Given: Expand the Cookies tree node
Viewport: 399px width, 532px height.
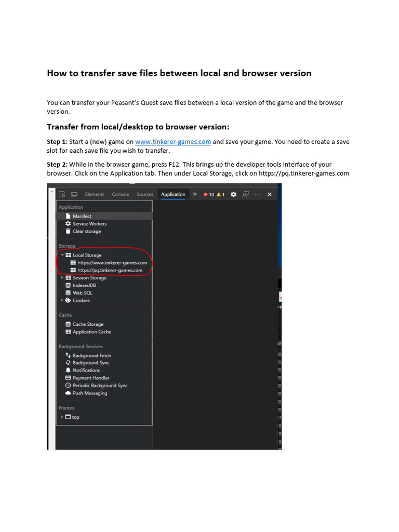Looking at the screenshot, I should coord(62,300).
